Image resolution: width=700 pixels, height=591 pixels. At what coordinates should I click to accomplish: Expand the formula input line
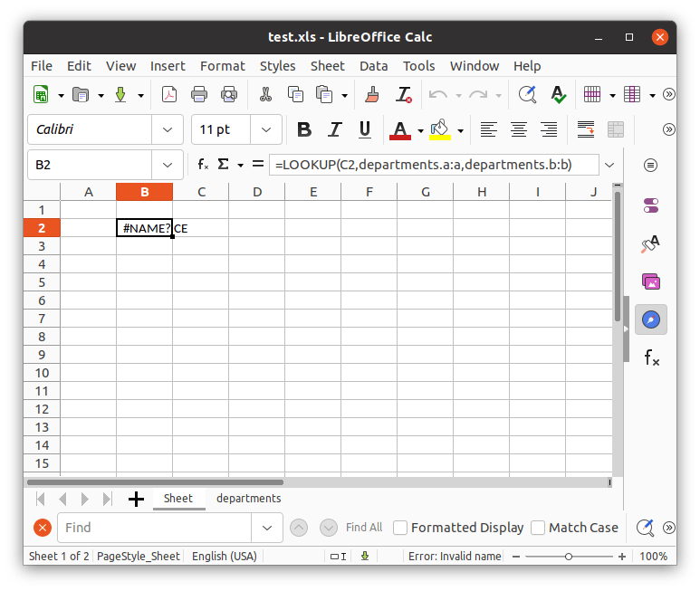609,165
